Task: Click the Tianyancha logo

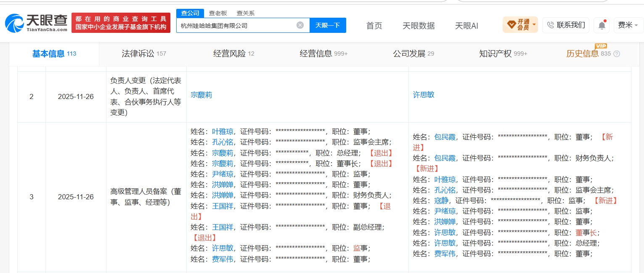Action: pos(36,24)
